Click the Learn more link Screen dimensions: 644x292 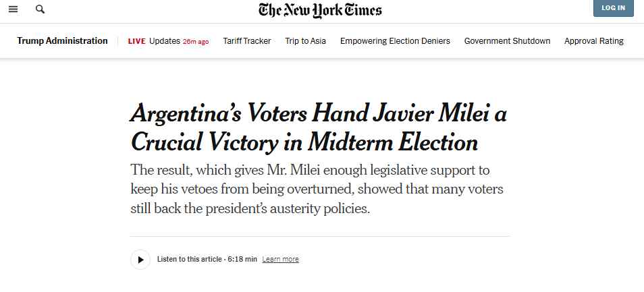click(280, 260)
